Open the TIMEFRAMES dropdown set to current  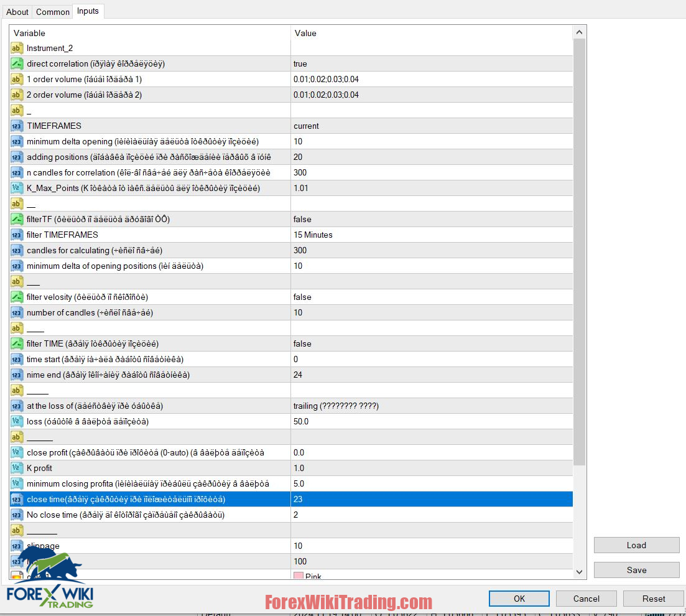373,126
